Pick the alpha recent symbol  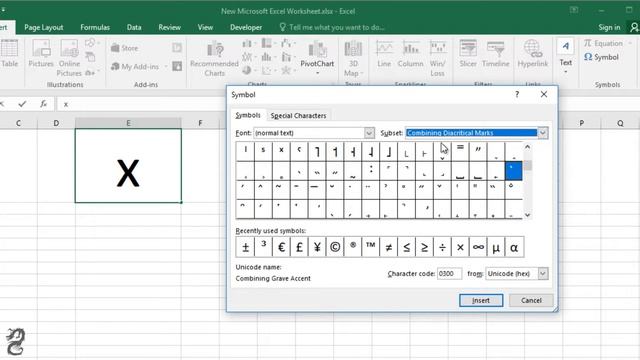[514, 247]
